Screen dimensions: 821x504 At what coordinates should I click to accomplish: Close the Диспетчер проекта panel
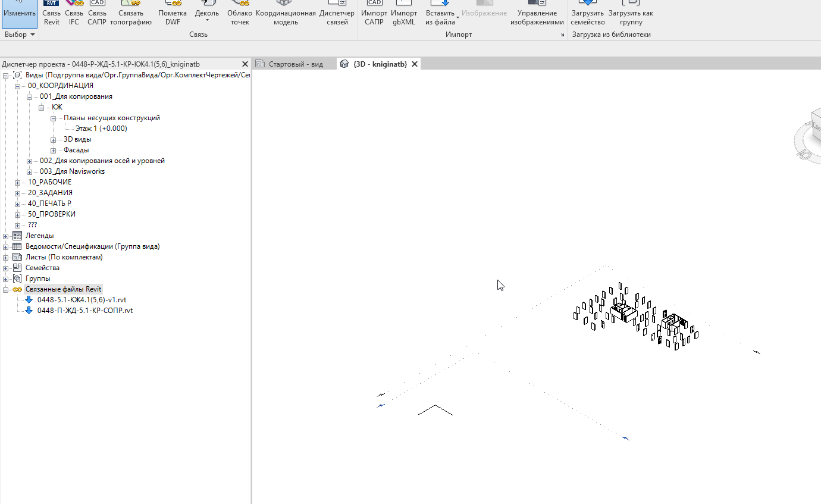pos(245,64)
